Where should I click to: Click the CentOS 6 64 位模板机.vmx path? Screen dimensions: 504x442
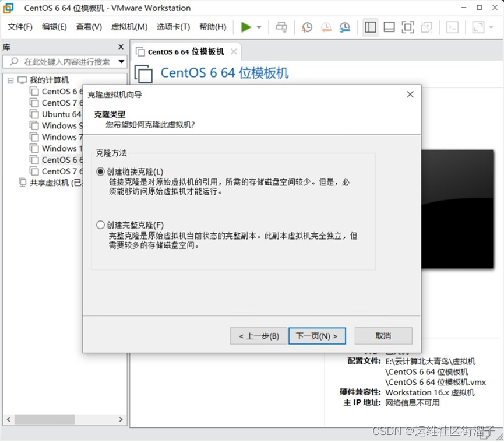(x=435, y=382)
